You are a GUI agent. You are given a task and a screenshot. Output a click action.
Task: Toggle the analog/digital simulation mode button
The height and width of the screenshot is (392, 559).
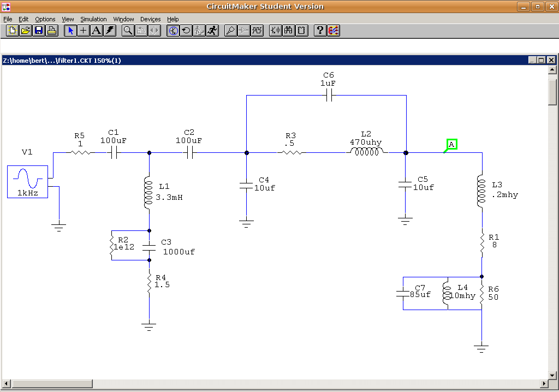(173, 31)
